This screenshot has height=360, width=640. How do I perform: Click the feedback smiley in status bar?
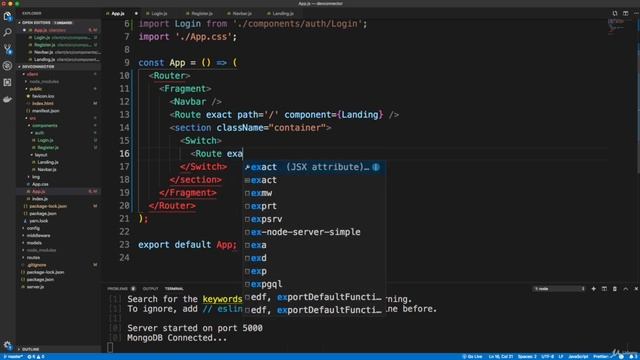[621, 356]
